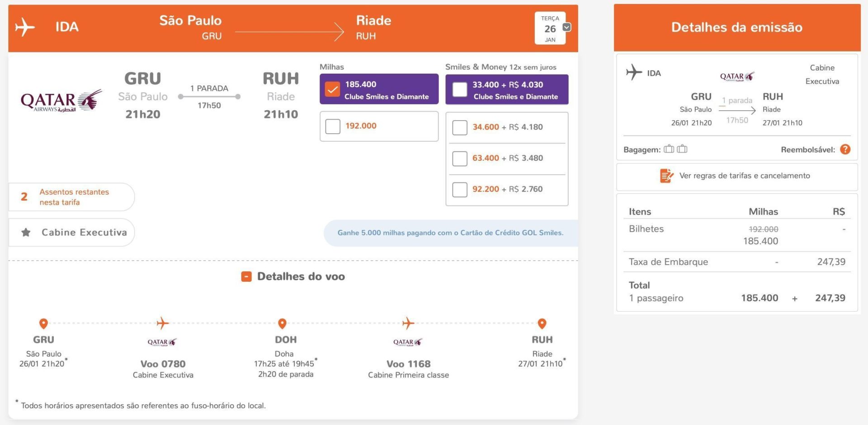Click the Reembolsável question mark help icon

845,149
